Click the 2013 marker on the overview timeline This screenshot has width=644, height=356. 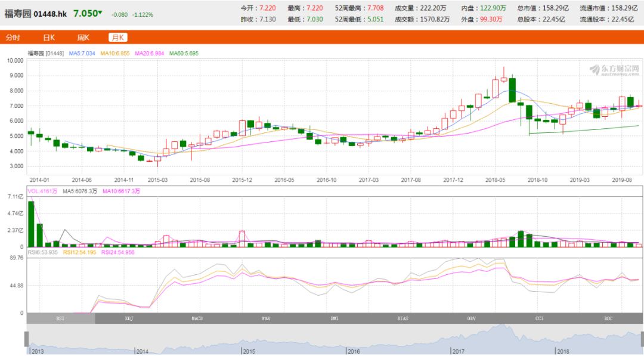[38, 351]
